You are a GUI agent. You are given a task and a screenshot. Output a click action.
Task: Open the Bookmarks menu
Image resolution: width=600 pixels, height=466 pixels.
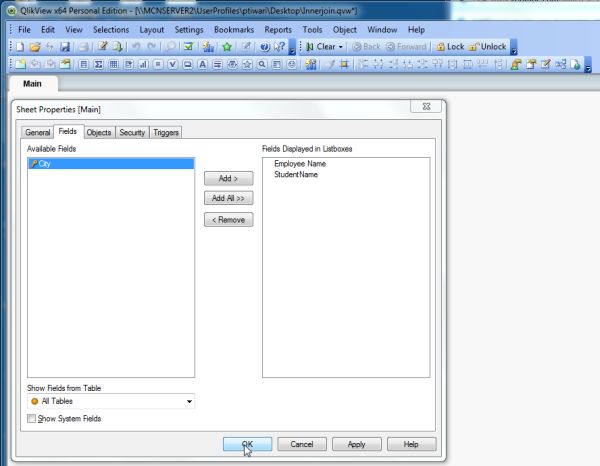pos(234,29)
